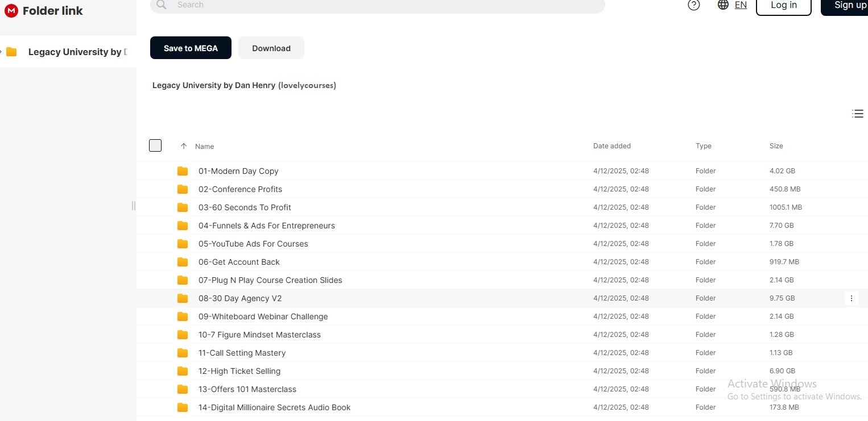
Task: Click the Save to MEGA button
Action: (191, 48)
